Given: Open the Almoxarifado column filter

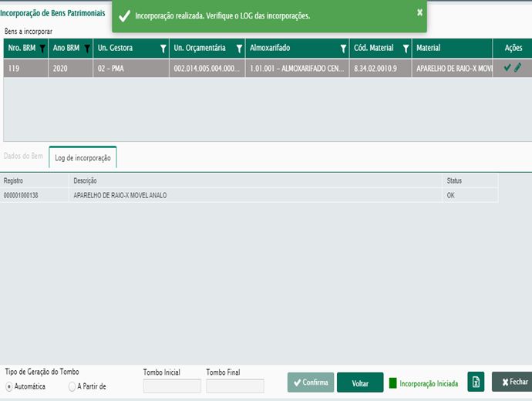Looking at the screenshot, I should (342, 49).
